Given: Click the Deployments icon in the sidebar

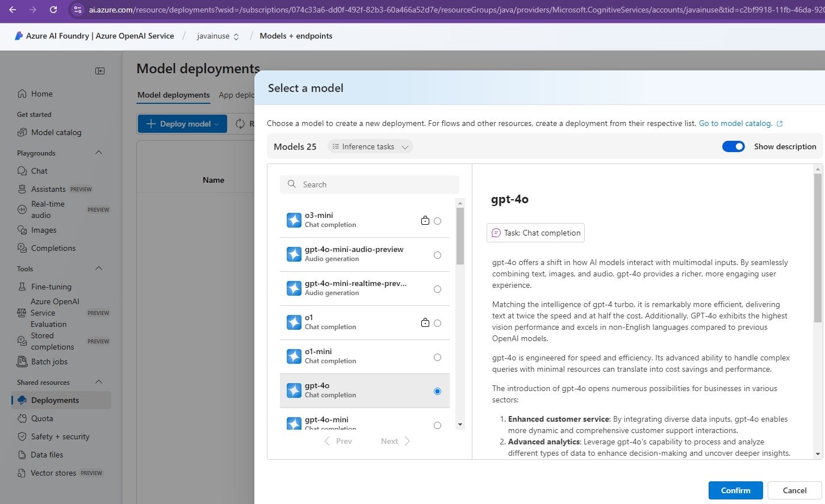Looking at the screenshot, I should coord(22,400).
